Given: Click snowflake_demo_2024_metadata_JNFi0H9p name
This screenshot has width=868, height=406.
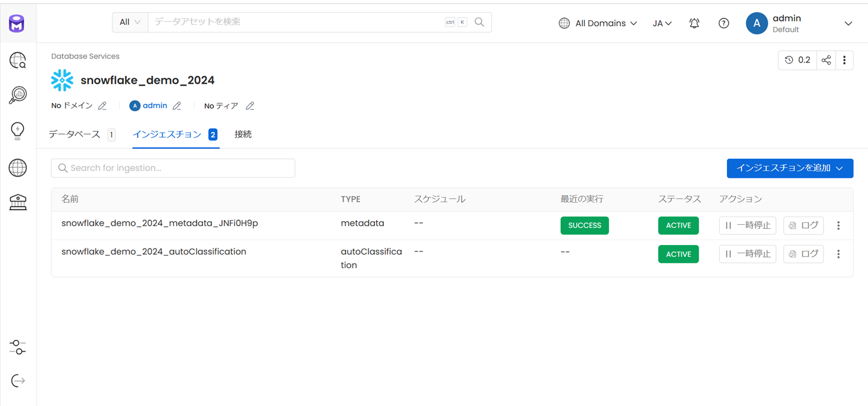Looking at the screenshot, I should 160,223.
